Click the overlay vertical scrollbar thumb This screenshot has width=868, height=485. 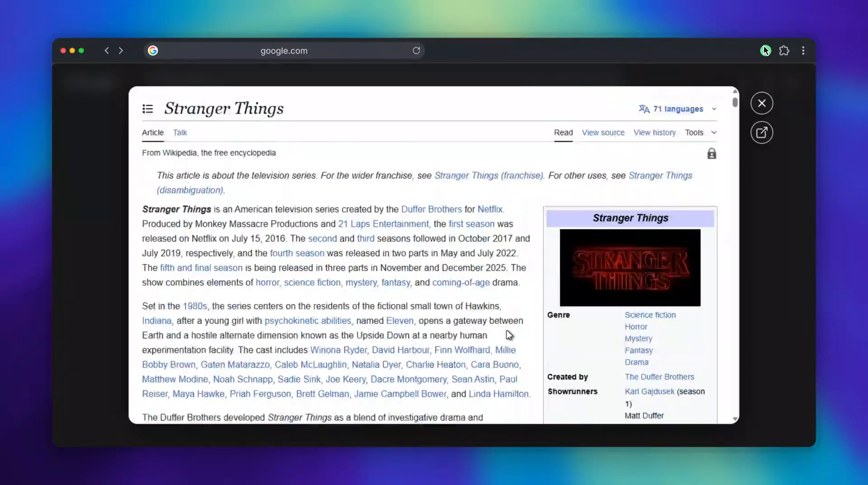tap(736, 102)
